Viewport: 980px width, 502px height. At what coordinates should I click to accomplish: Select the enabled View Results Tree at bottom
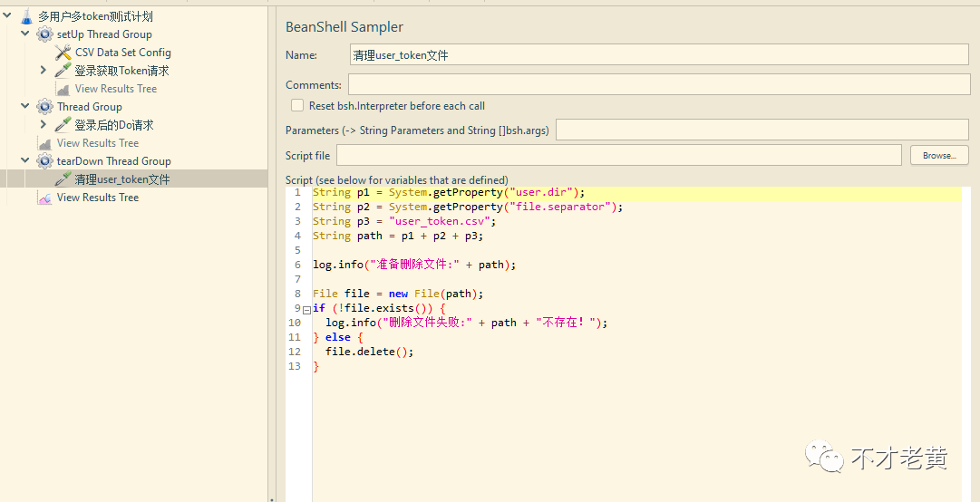(98, 198)
